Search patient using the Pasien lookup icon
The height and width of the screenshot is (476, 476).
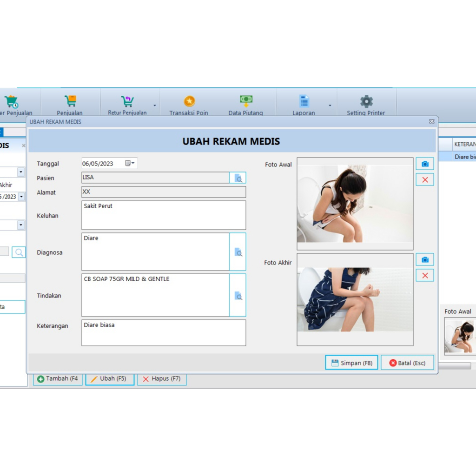pyautogui.click(x=238, y=178)
